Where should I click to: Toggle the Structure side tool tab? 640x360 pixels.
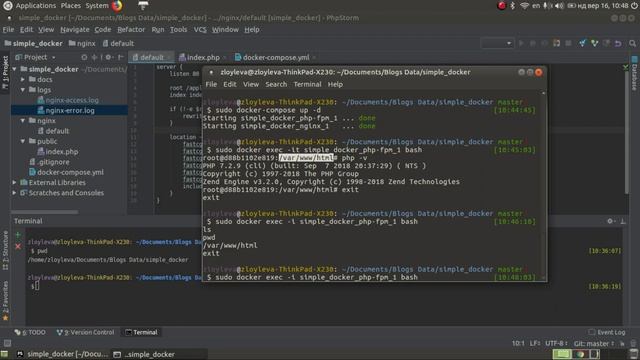click(x=5, y=251)
